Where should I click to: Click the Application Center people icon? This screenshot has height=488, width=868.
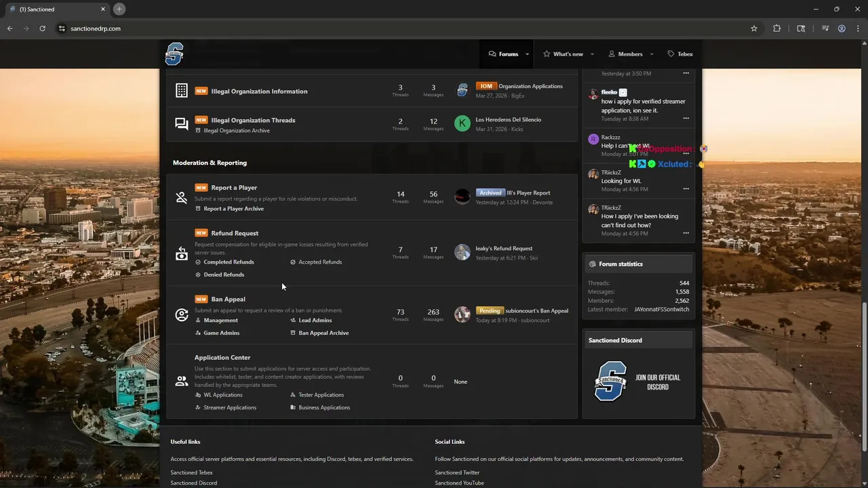[x=181, y=382]
